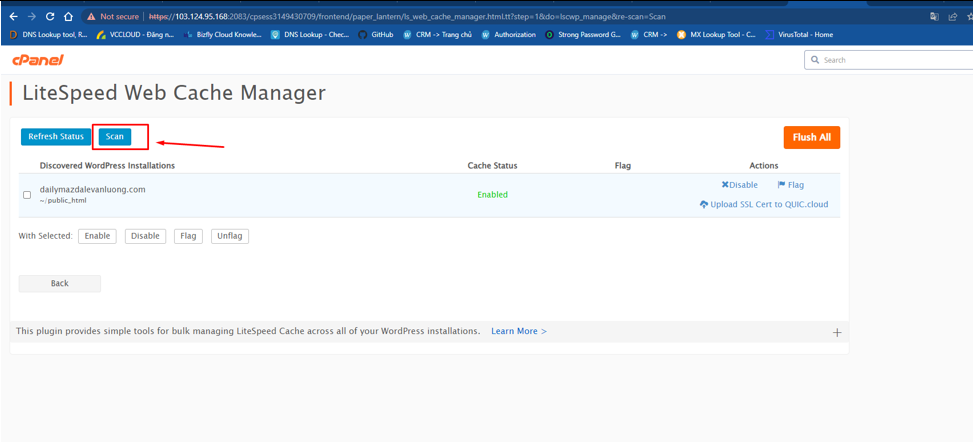Image resolution: width=973 pixels, height=443 pixels.
Task: Click Upload SSL Cert to QUIC.cloud link
Action: pyautogui.click(x=769, y=204)
